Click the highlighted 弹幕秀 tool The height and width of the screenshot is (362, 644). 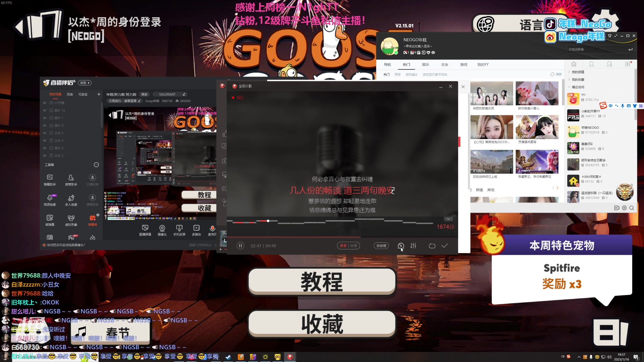pos(92,220)
